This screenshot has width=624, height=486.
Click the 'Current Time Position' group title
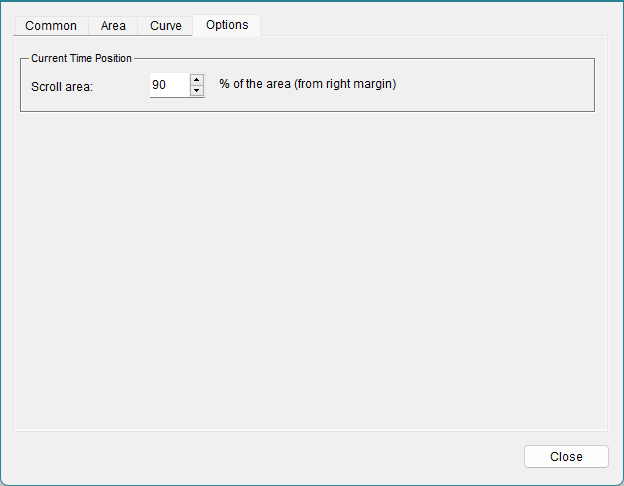click(x=81, y=59)
